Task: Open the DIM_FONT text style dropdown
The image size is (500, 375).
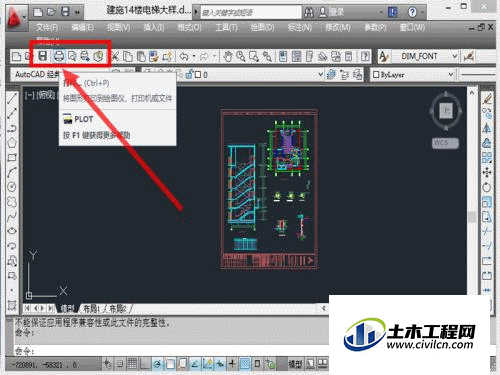Action: pos(425,56)
